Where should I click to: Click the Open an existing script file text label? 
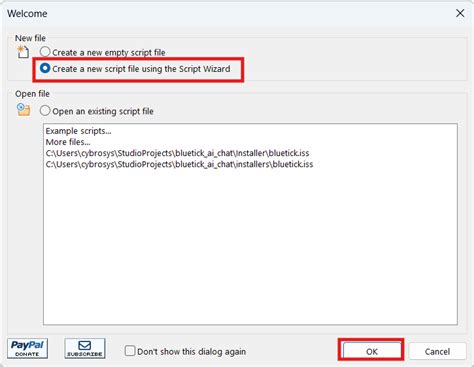[x=103, y=111]
